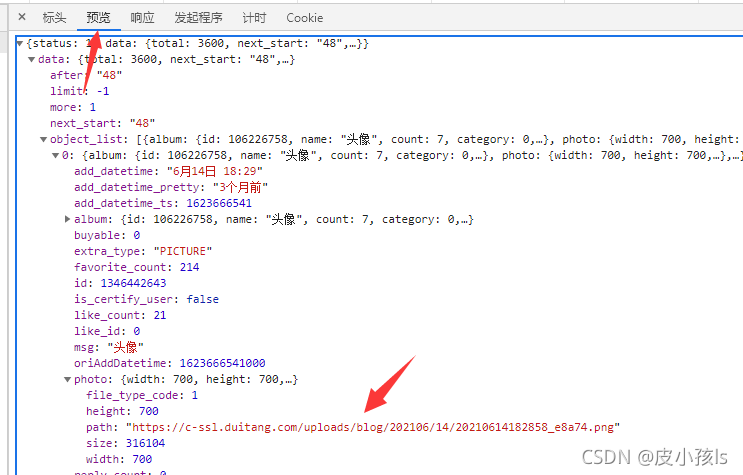743x475 pixels.
Task: Select the 预览 (Preview) tab
Action: 99,18
